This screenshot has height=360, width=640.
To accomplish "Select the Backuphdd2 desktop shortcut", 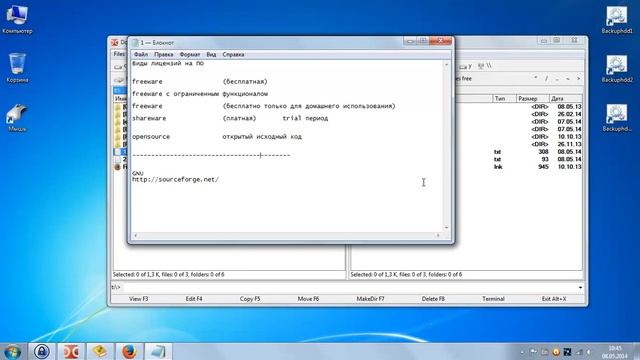I will pos(617,68).
